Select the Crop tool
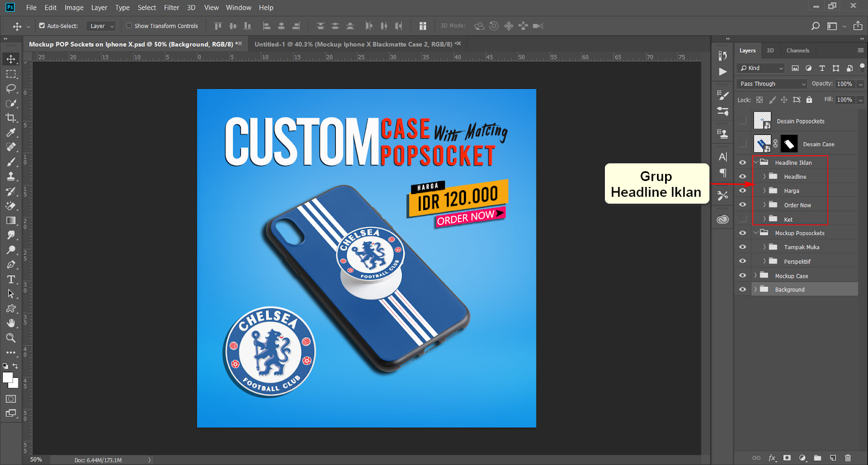Screen dimensions: 868x465 click(x=11, y=118)
